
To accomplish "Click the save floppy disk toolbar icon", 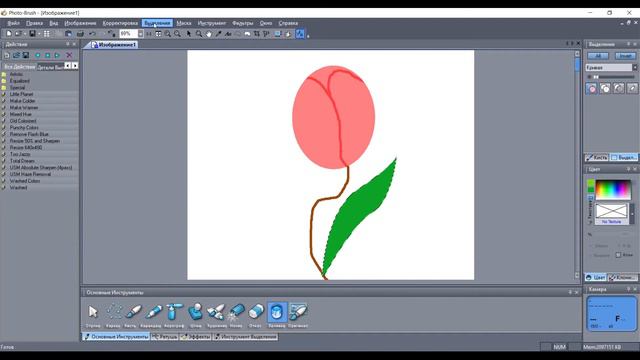I will tap(32, 34).
